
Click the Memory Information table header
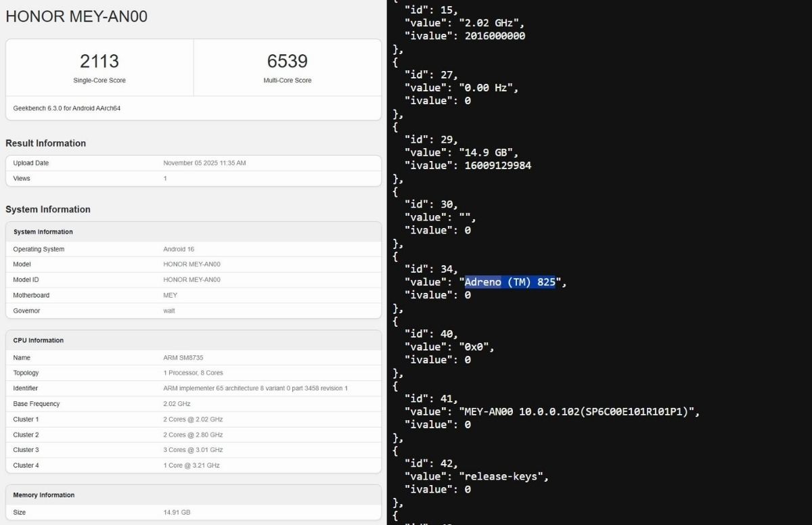44,495
